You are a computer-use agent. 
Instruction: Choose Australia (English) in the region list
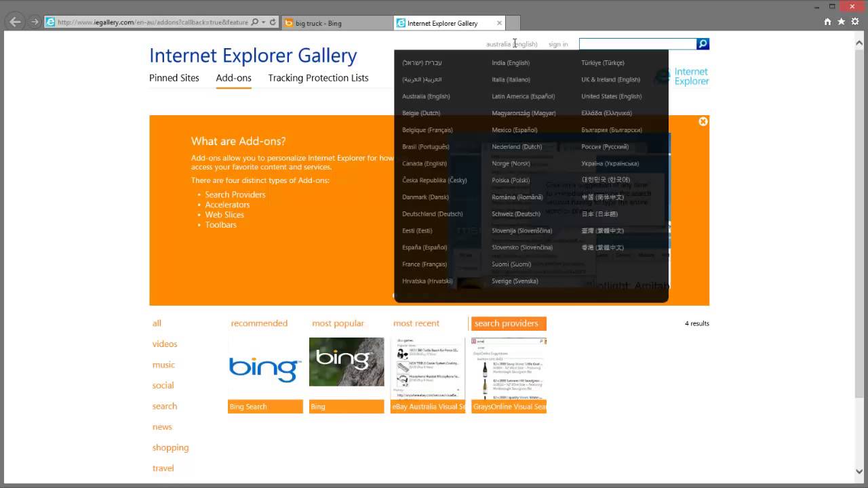[x=426, y=96]
